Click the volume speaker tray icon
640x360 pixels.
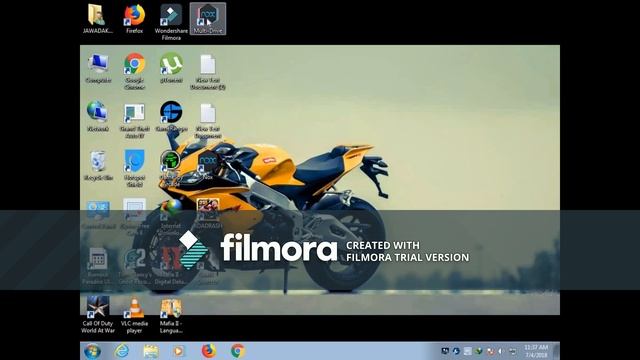point(501,351)
